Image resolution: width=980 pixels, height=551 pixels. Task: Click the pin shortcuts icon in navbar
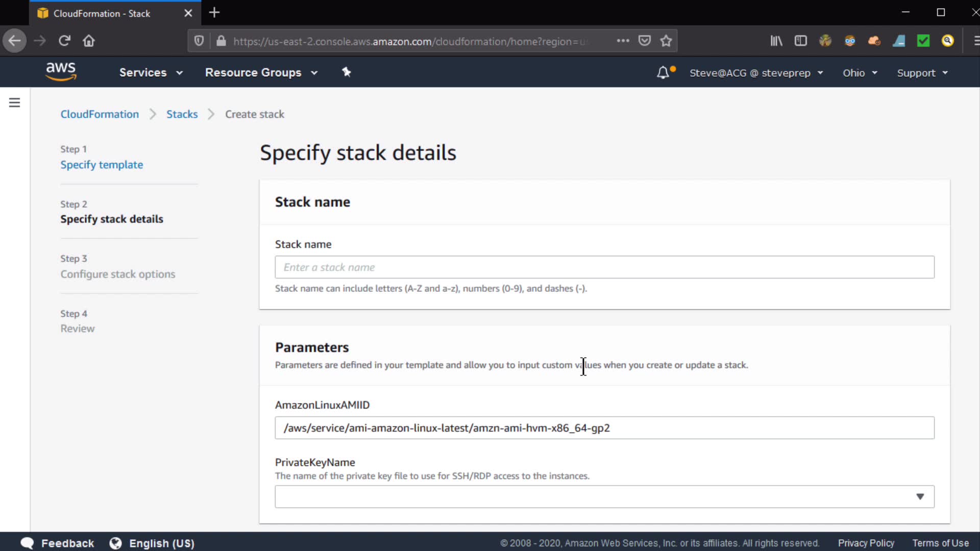[x=347, y=72]
